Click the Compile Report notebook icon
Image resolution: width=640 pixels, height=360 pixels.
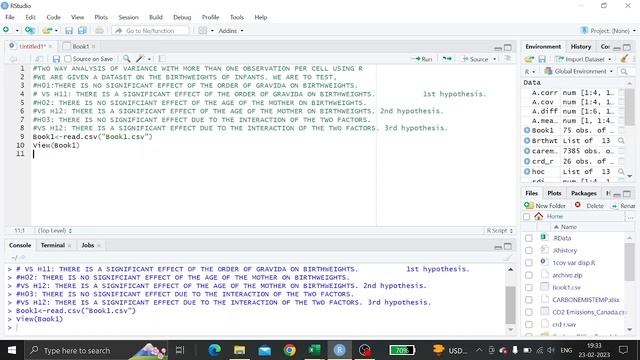[x=162, y=59]
